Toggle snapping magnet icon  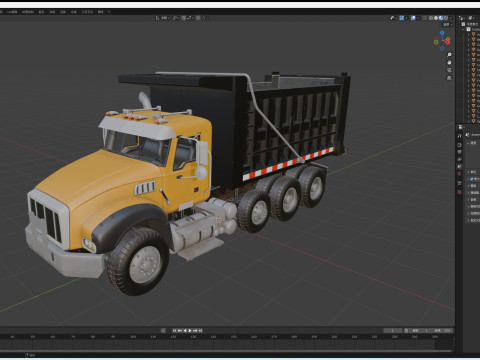[x=184, y=18]
